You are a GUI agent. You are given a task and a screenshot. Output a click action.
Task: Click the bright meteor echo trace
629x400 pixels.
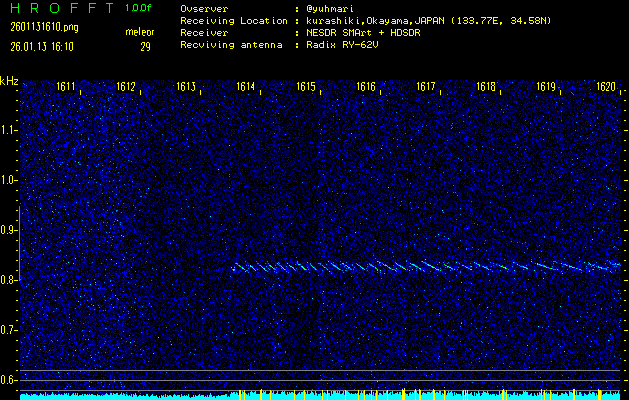pos(420,266)
